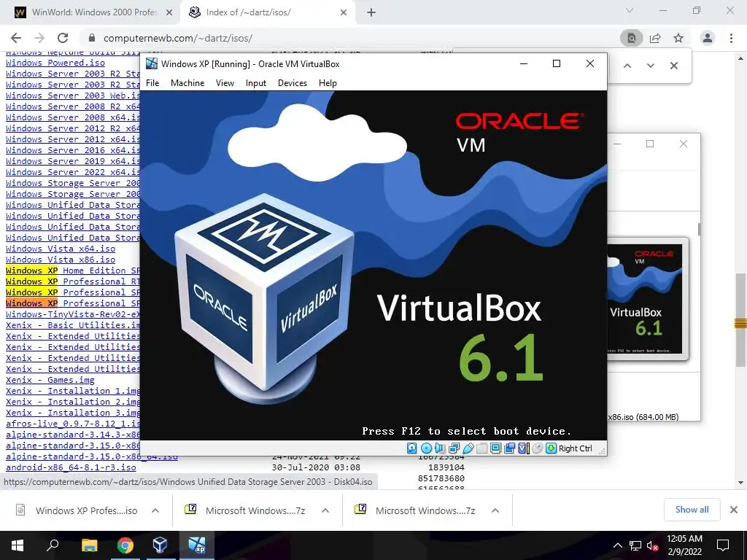Click the muted volume icon in system tray
Viewport: 747px width, 560px height.
[652, 545]
